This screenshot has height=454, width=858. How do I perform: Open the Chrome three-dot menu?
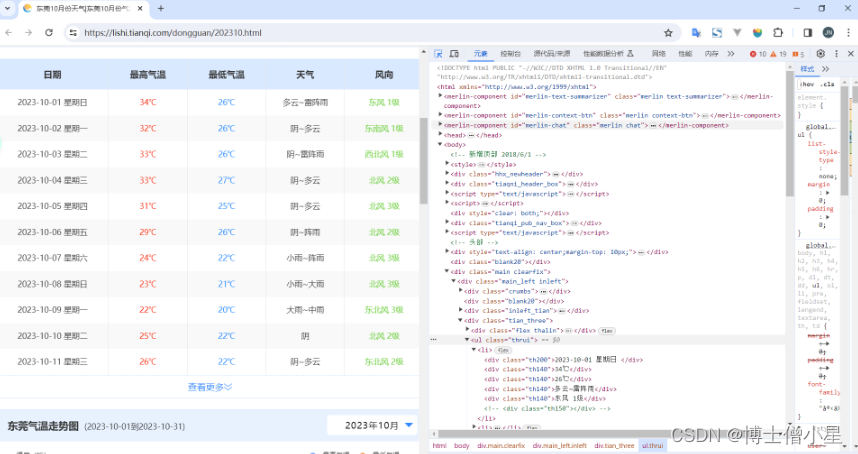[849, 33]
